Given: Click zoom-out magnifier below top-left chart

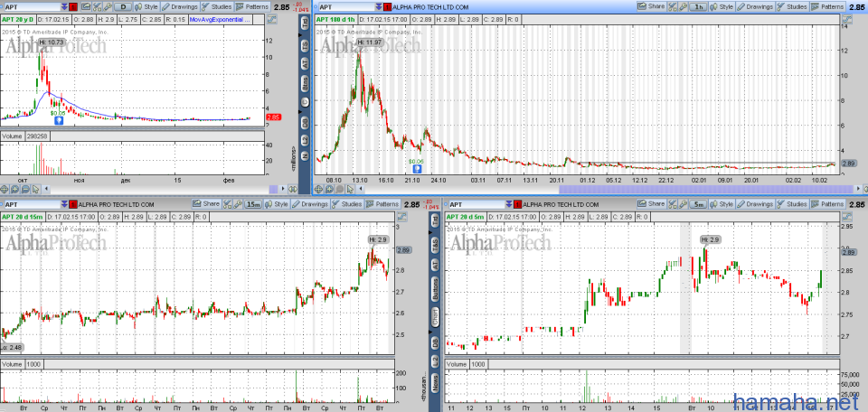Looking at the screenshot, I should pos(25,189).
